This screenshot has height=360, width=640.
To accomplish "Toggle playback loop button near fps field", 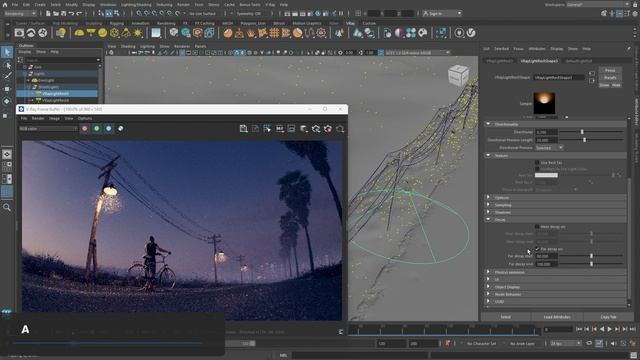I will tap(589, 344).
